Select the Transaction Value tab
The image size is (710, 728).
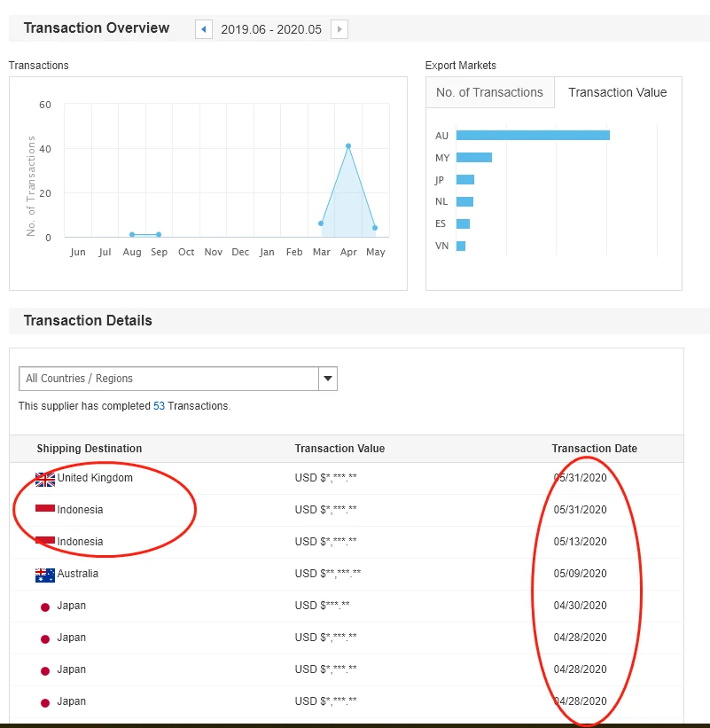(x=617, y=92)
